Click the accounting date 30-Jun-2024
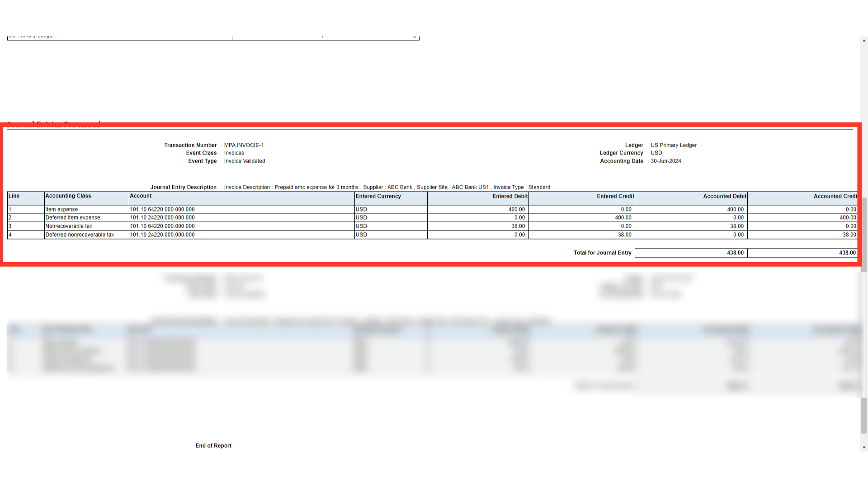The image size is (868, 488). tap(666, 161)
